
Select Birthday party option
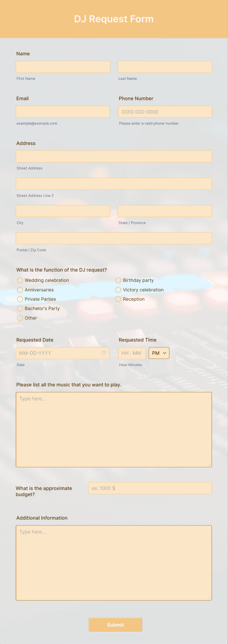(118, 280)
